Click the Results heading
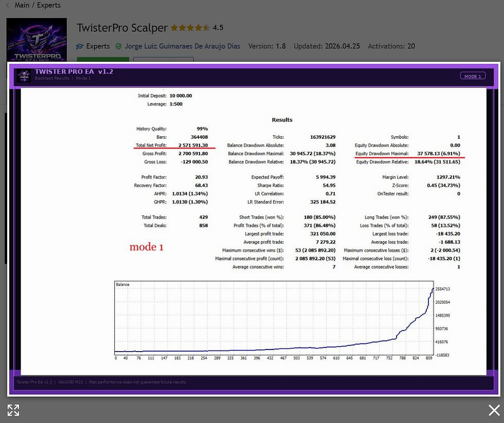Screen dimensions: 504x423 [282, 120]
